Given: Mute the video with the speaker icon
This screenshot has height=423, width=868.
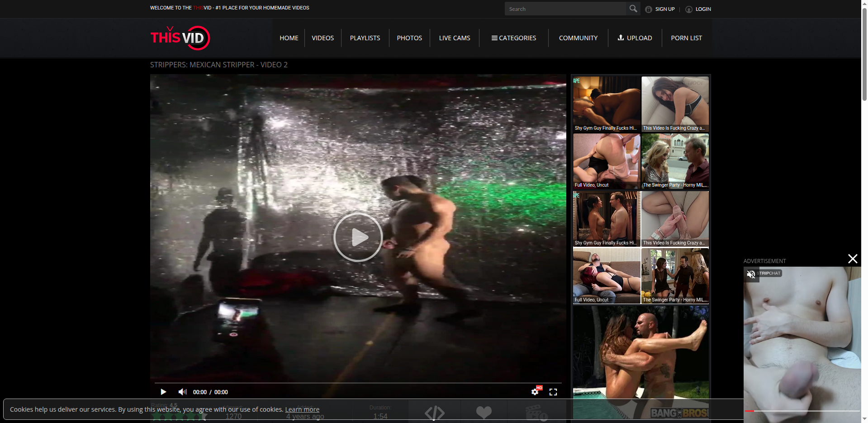Looking at the screenshot, I should coord(182,392).
